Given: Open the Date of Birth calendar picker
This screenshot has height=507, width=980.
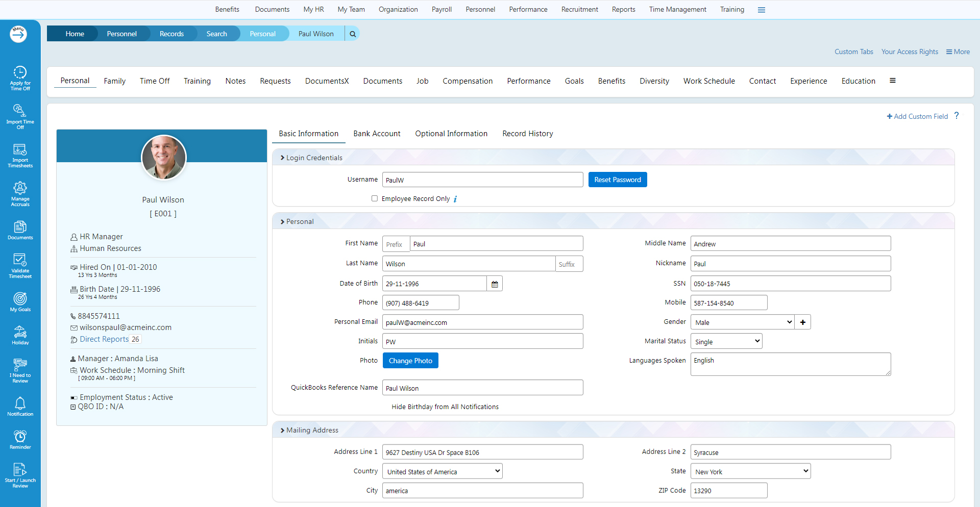Looking at the screenshot, I should coord(495,284).
